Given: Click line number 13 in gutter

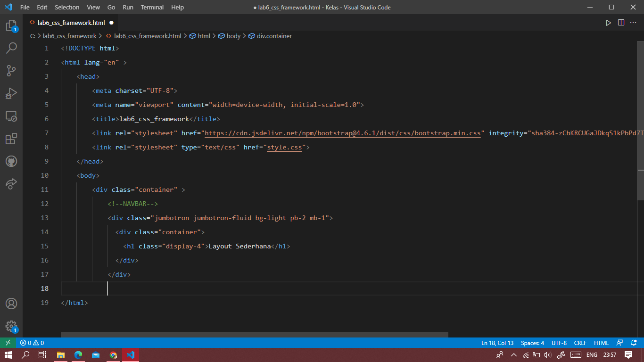Looking at the screenshot, I should coord(44,218).
